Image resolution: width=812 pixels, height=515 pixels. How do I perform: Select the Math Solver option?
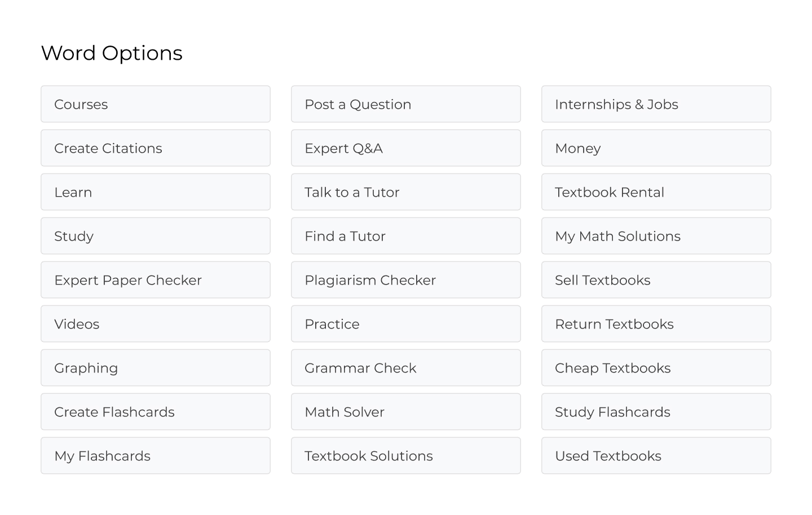(x=405, y=412)
